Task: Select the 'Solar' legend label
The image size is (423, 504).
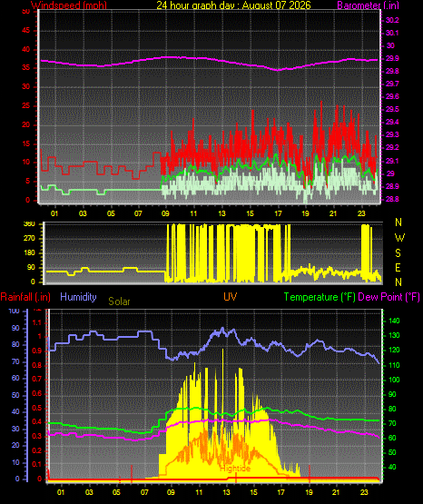Action: tap(119, 301)
